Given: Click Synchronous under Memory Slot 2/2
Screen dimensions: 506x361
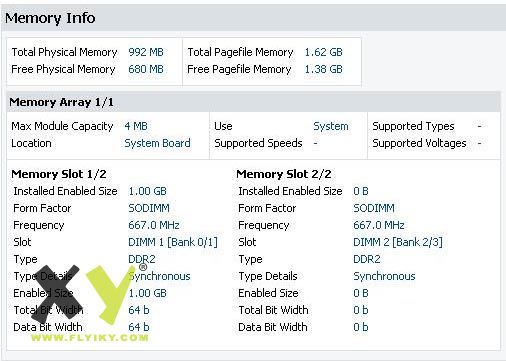Looking at the screenshot, I should (384, 276).
